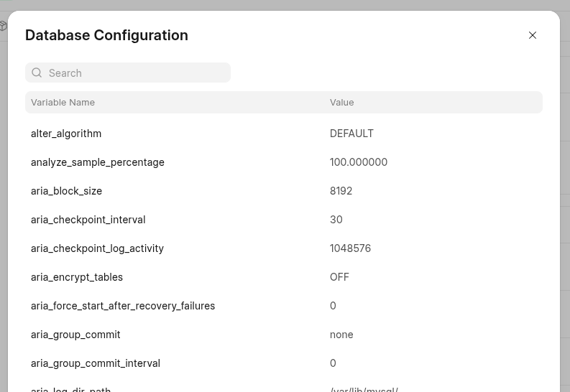Screen dimensions: 570x392
Task: Close the Database Configuration dialog
Action: 533,35
